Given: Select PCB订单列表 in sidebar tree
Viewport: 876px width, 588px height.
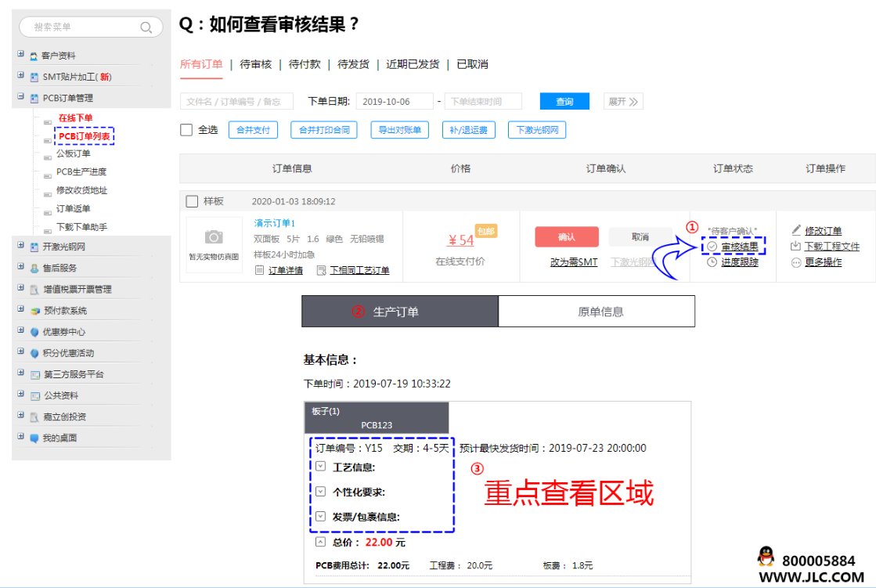Looking at the screenshot, I should pyautogui.click(x=85, y=136).
